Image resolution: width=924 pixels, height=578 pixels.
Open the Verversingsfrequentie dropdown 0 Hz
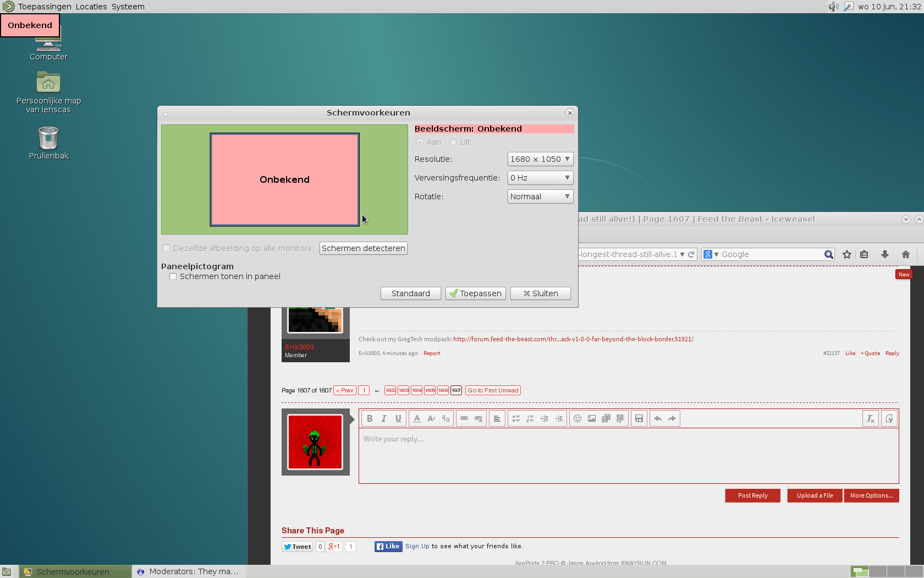tap(540, 178)
